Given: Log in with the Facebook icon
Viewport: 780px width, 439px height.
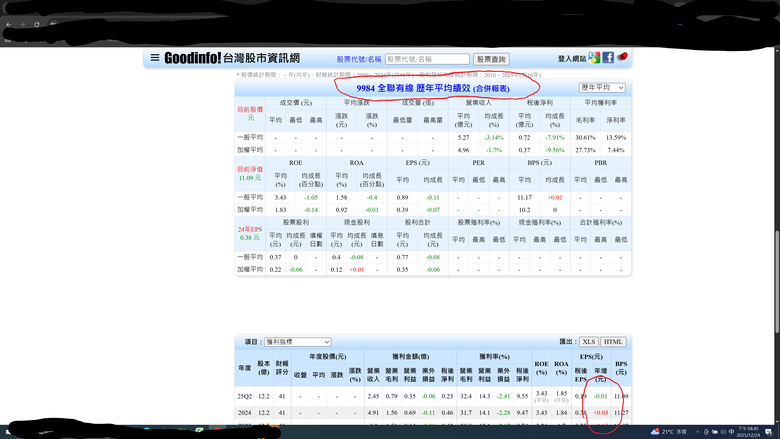Looking at the screenshot, I should [x=608, y=58].
